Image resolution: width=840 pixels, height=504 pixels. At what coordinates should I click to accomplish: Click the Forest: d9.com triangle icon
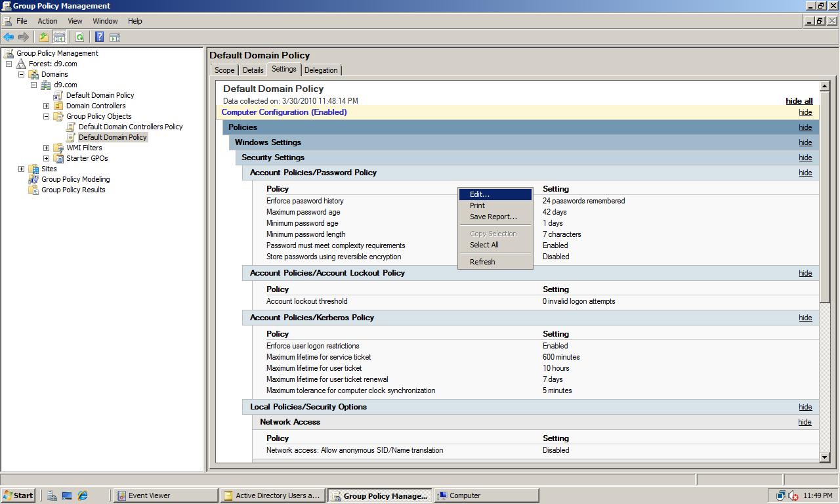[x=21, y=64]
